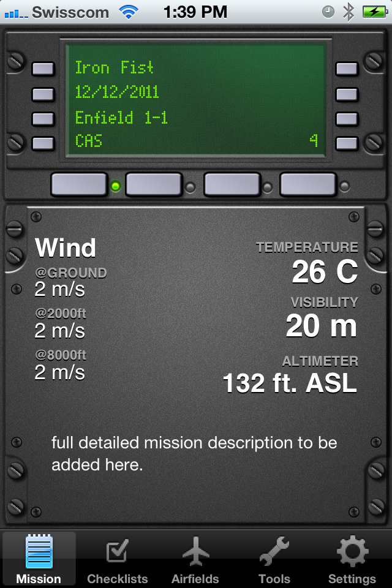
Task: Click right side key next to number 4
Action: [347, 143]
